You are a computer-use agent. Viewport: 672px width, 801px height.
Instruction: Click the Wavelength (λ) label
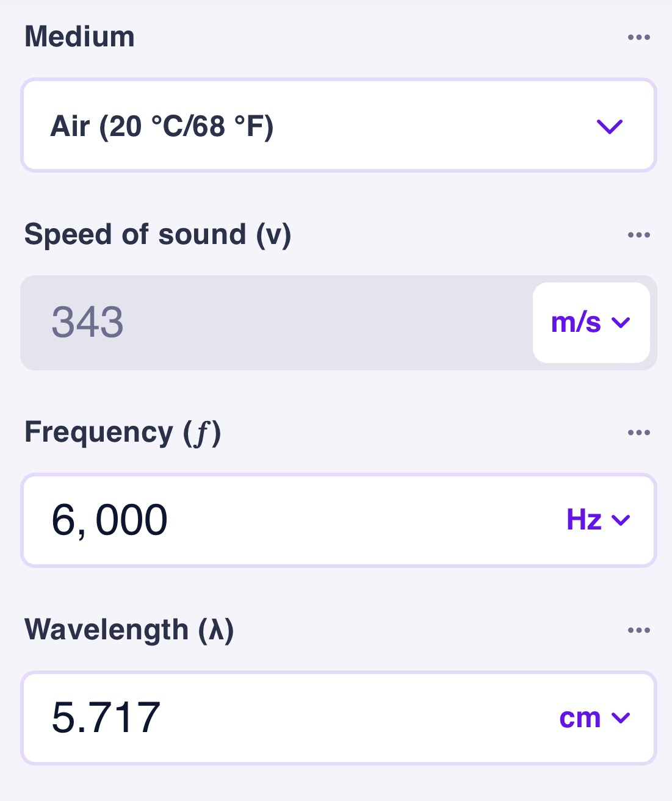pos(129,630)
